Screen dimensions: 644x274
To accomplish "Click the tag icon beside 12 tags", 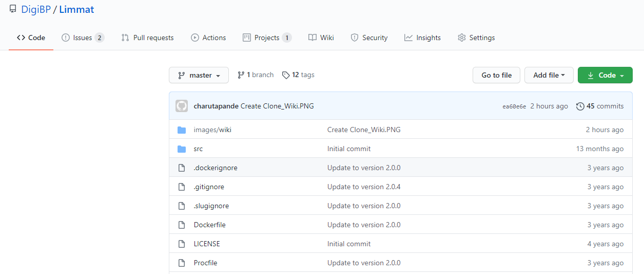I will [286, 75].
